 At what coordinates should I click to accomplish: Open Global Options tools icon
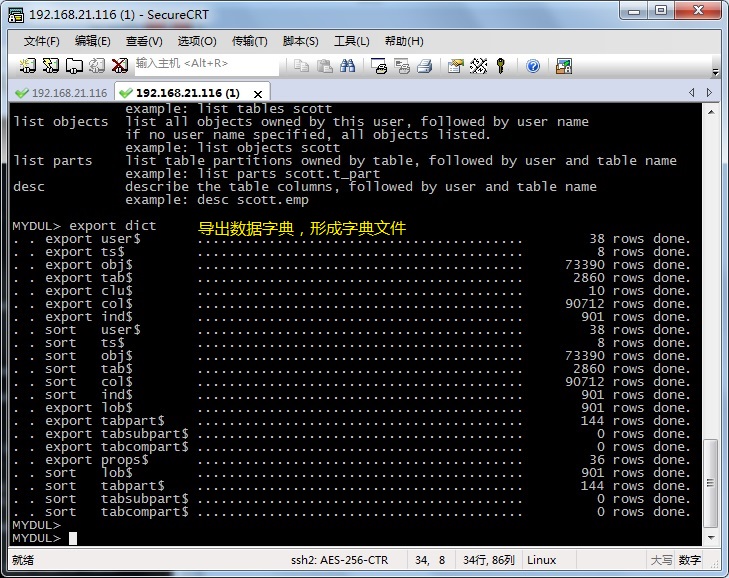tap(478, 66)
